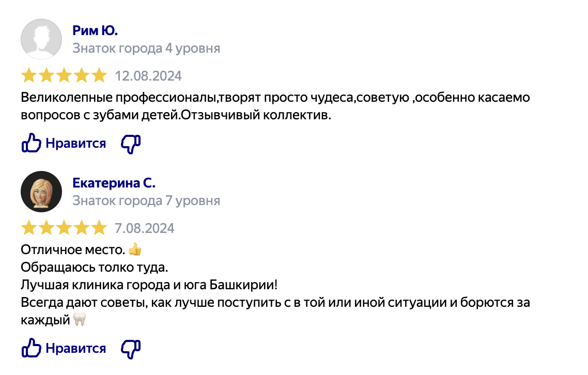Click the fifth star in Екатерина С.'s rating
The width and height of the screenshot is (588, 375).
tap(99, 228)
